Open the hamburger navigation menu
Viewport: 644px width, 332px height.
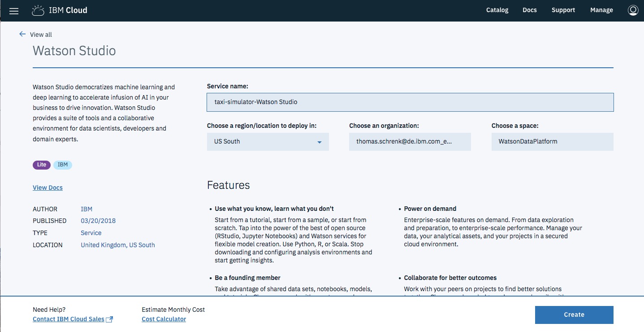tap(14, 10)
